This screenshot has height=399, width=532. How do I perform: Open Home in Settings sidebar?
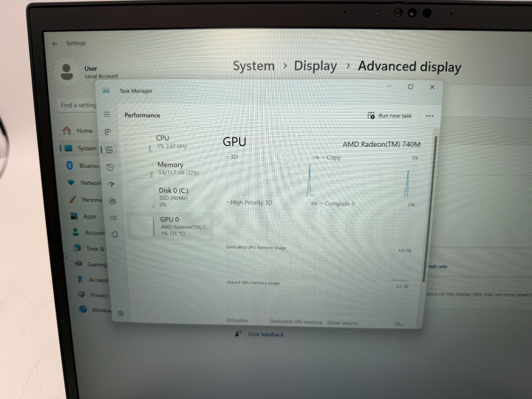click(x=78, y=131)
